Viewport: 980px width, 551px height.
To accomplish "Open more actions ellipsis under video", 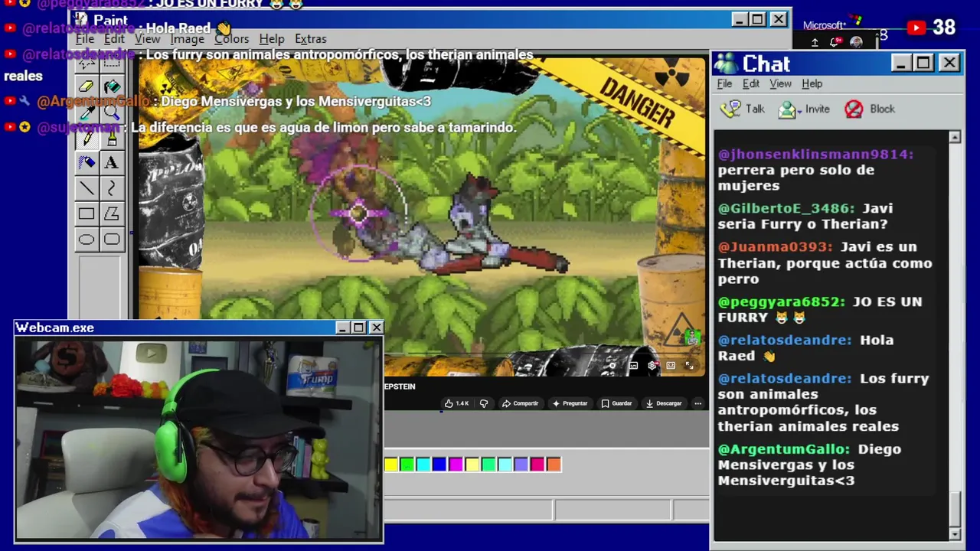I will click(x=697, y=403).
